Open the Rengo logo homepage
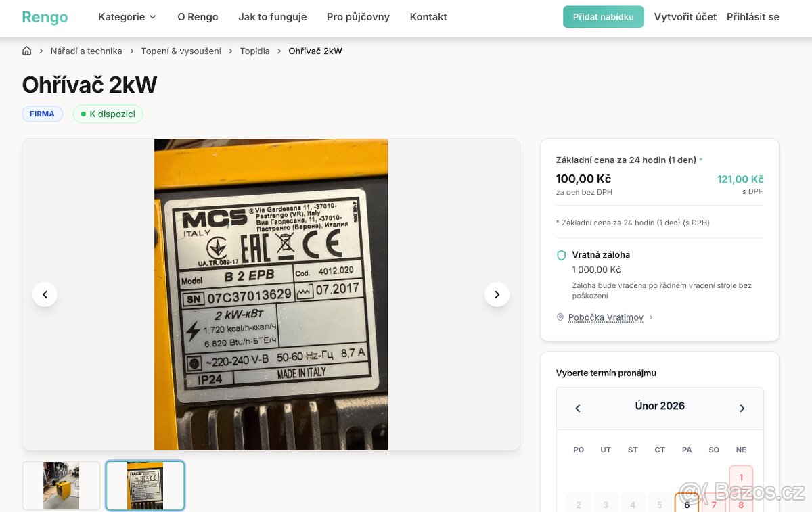 (x=45, y=17)
